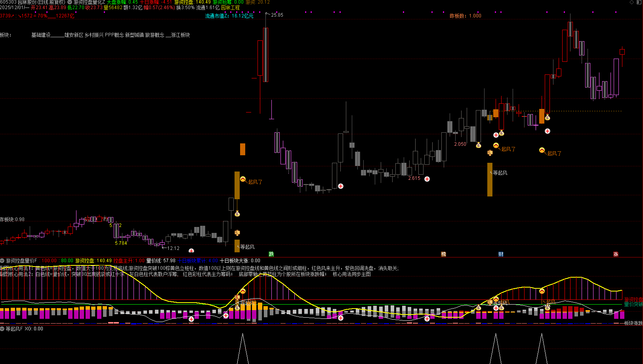
Task: Click the red 涨 marker icon
Action: pyautogui.click(x=616, y=254)
